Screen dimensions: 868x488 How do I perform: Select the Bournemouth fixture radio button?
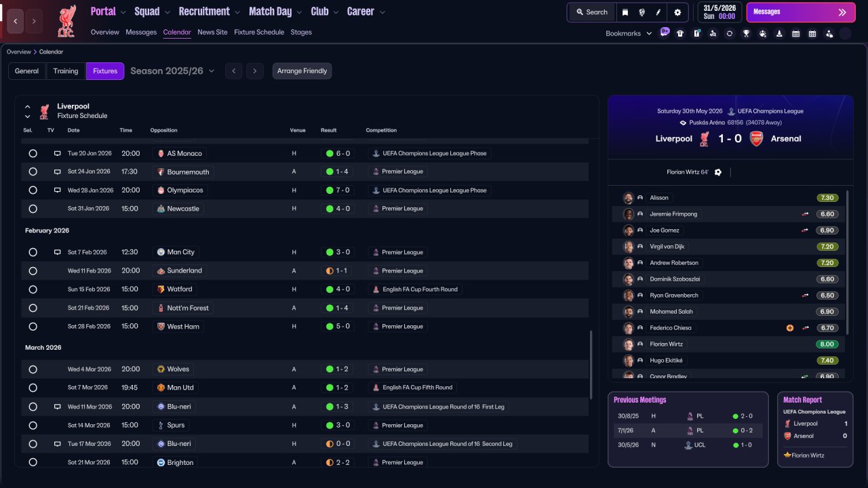(x=33, y=171)
